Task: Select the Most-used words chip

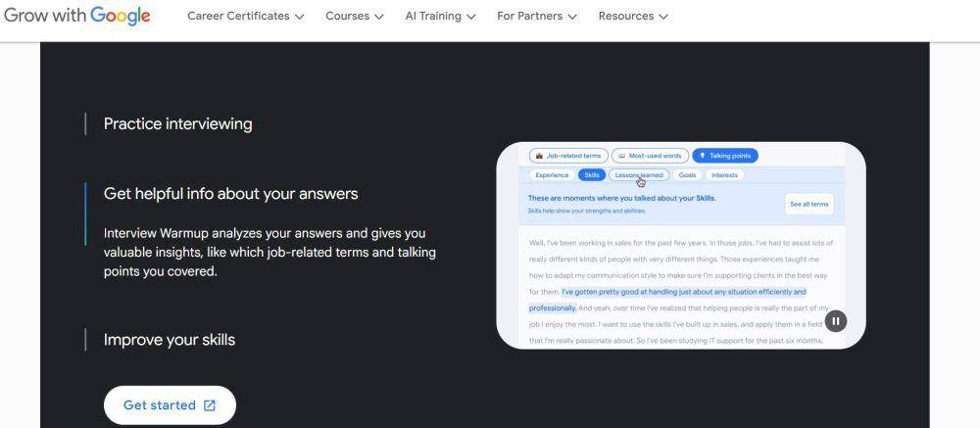Action: [650, 156]
